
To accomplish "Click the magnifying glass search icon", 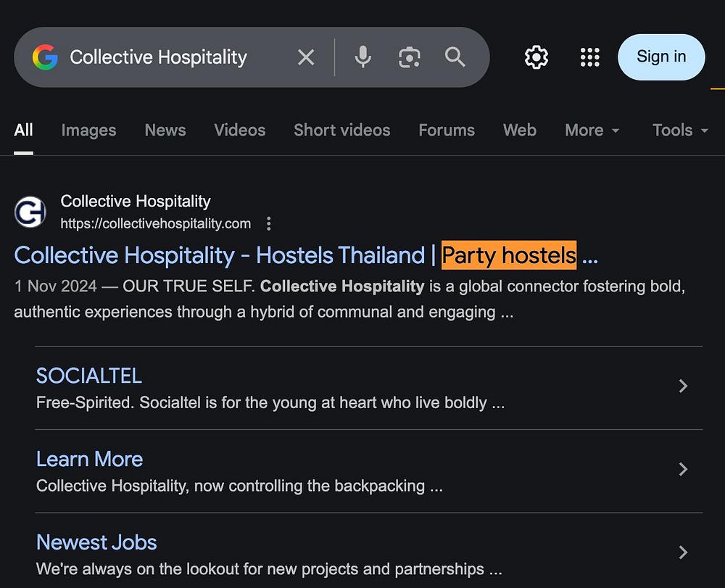I will (x=455, y=57).
